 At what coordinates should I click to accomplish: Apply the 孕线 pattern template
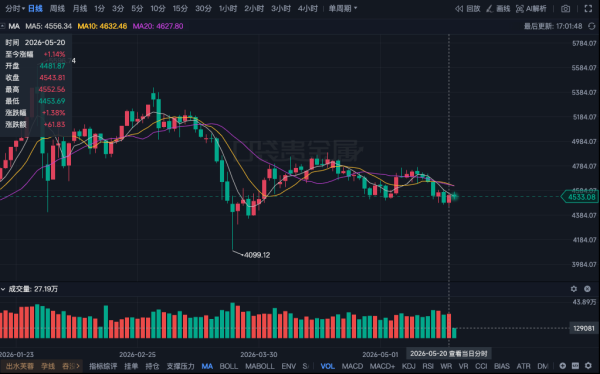click(x=48, y=366)
